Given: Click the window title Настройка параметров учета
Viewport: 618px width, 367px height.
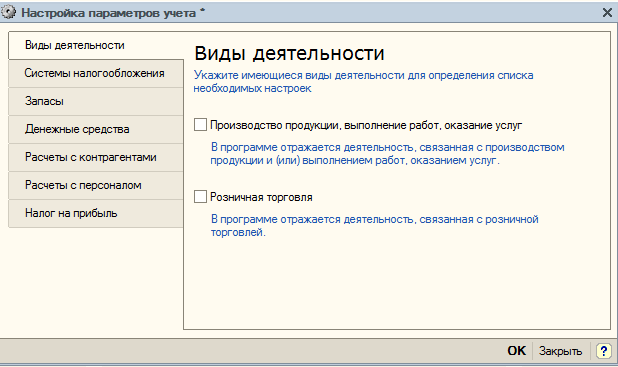Looking at the screenshot, I should pyautogui.click(x=108, y=13).
